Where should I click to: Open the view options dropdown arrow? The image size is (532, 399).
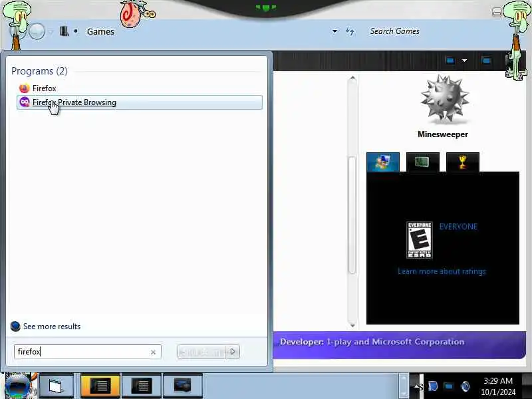coord(464,61)
